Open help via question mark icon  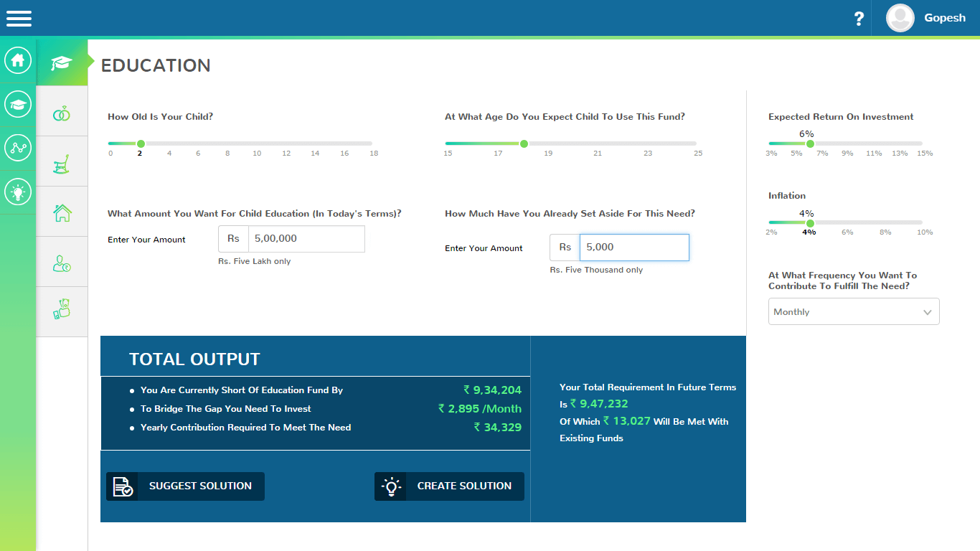click(859, 19)
